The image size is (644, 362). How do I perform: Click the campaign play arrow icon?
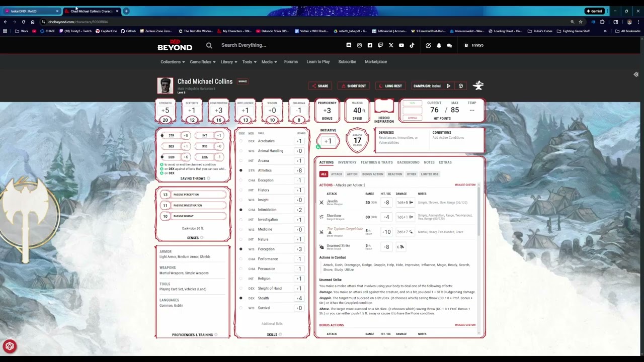pos(448,86)
